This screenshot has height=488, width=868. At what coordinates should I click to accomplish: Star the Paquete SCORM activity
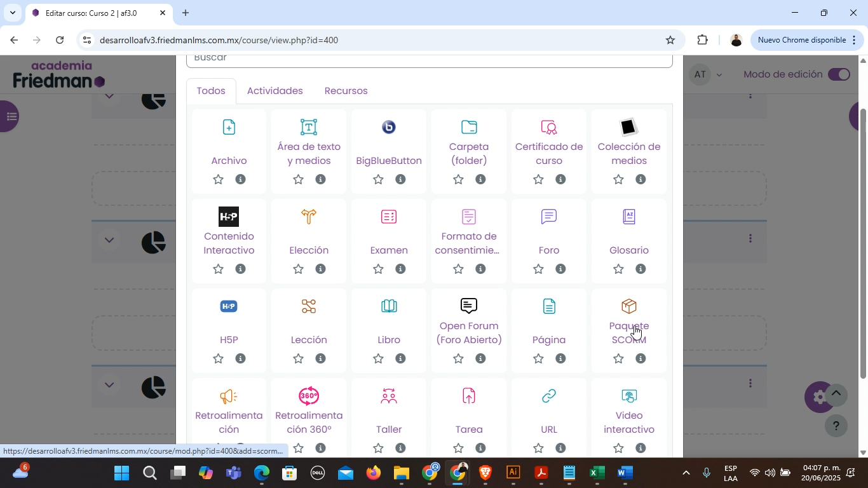[618, 358]
